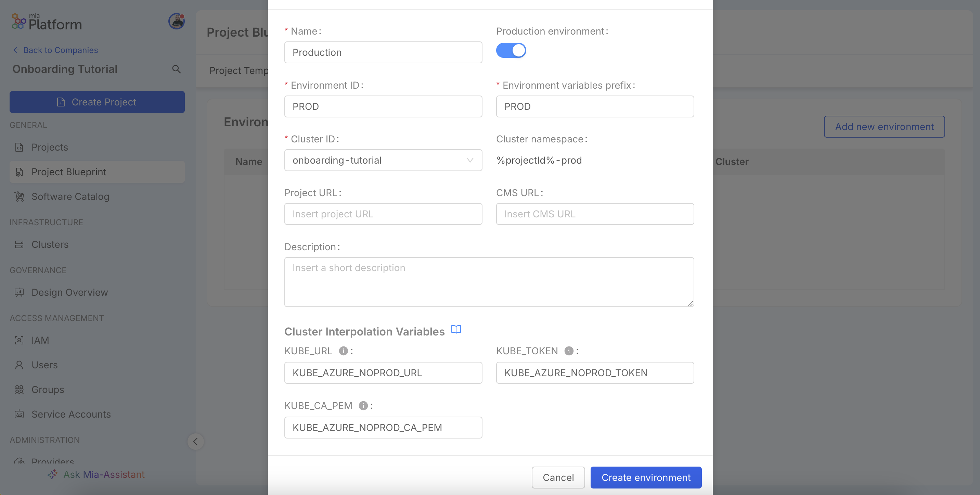
Task: Click the Project URL input field
Action: 383,214
